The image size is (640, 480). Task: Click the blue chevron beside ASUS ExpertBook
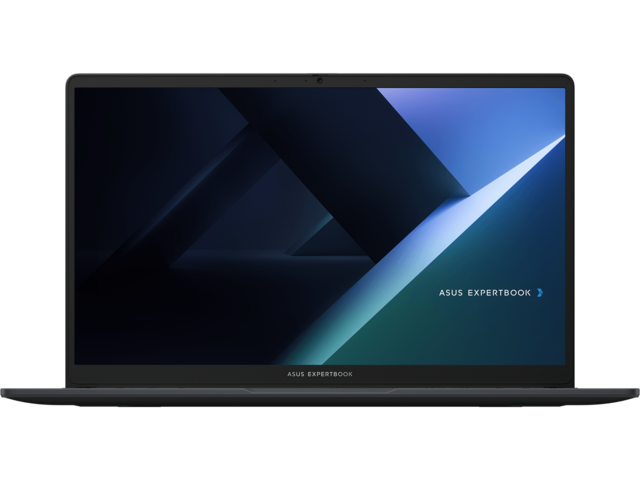(x=540, y=293)
